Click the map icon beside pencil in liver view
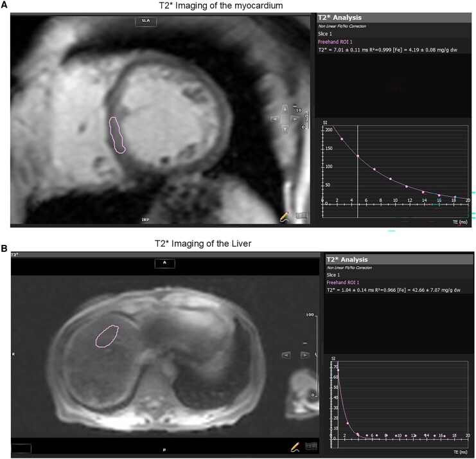The width and height of the screenshot is (476, 459). click(x=311, y=446)
